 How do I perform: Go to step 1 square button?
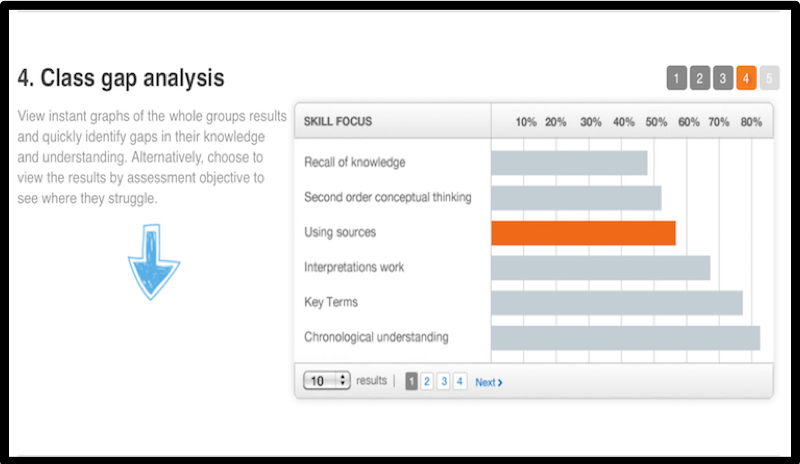[x=677, y=78]
